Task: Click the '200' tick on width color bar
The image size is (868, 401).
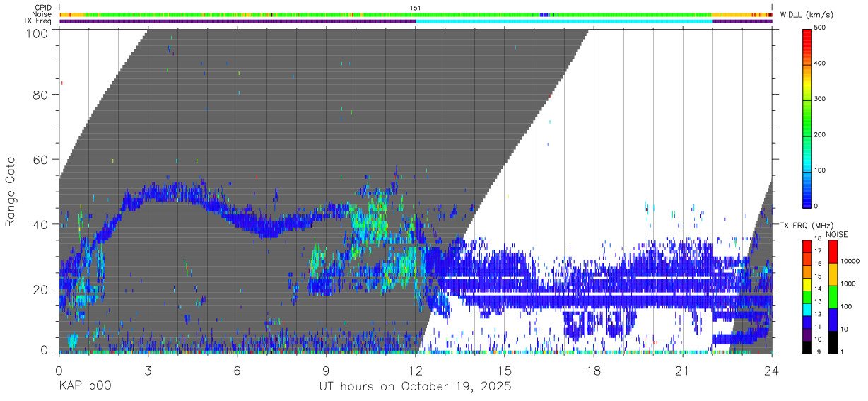Action: tap(821, 134)
